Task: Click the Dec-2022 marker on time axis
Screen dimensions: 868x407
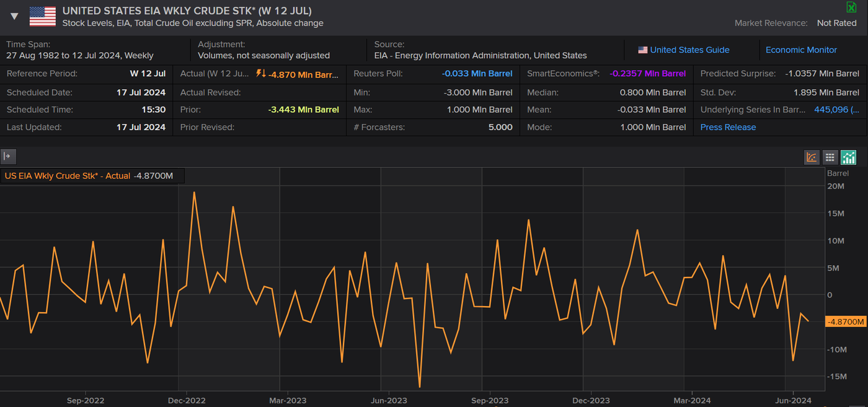Action: (187, 400)
